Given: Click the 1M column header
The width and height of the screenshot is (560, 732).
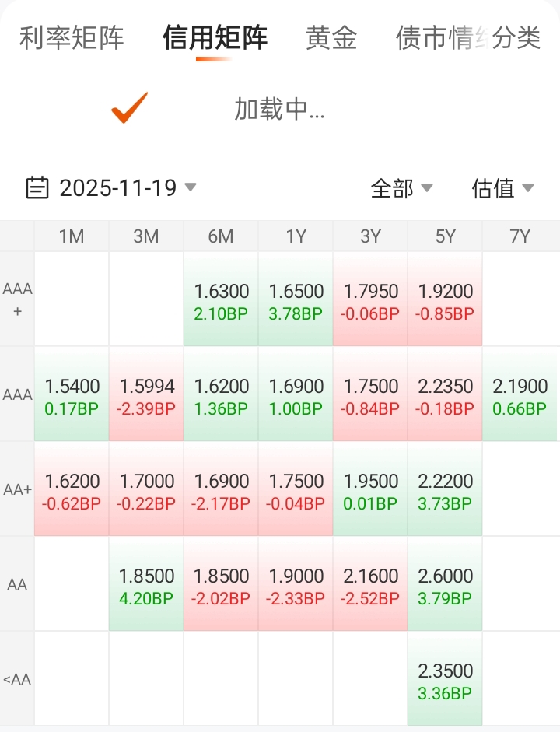Looking at the screenshot, I should click(72, 236).
